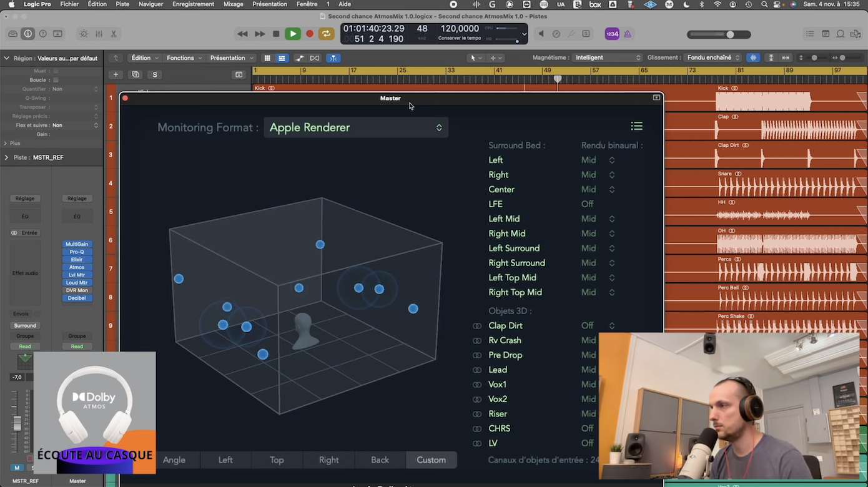Toggle the purple count-in 1234 button
The height and width of the screenshot is (487, 868).
612,34
